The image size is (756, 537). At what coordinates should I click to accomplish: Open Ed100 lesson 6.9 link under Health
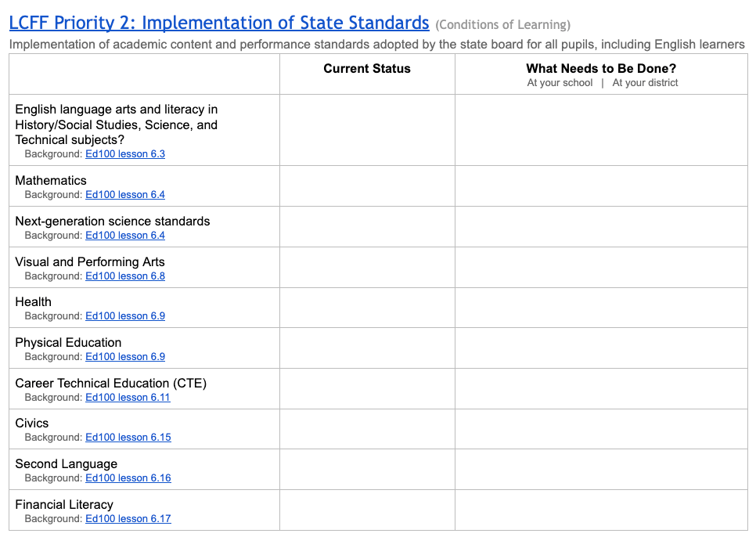(x=125, y=316)
